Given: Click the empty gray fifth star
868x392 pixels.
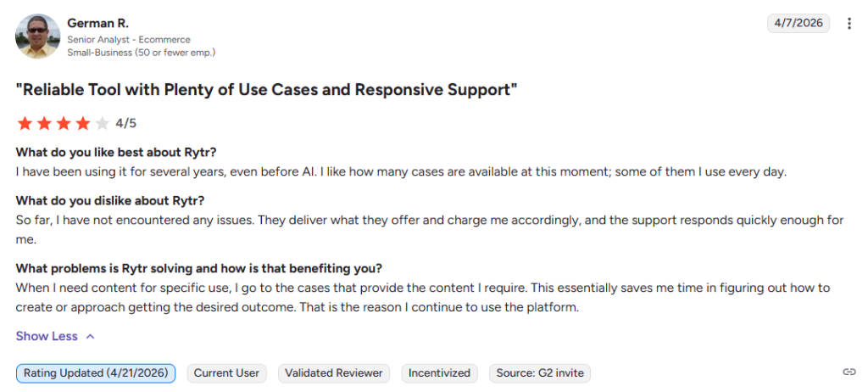Looking at the screenshot, I should click(x=102, y=123).
